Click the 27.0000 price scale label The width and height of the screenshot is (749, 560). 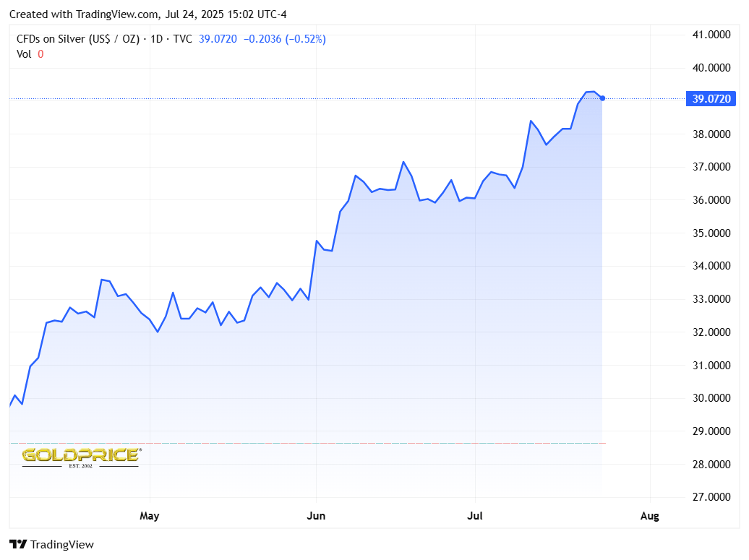pos(711,497)
